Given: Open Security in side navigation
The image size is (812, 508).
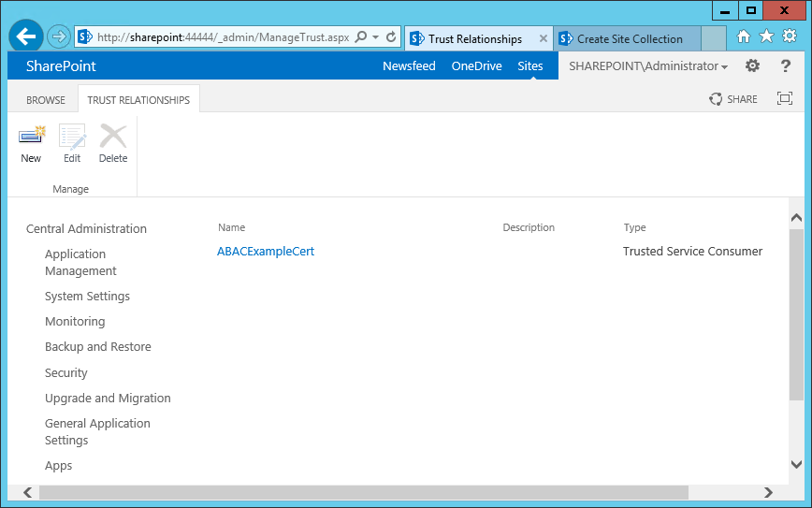Looking at the screenshot, I should pos(65,373).
